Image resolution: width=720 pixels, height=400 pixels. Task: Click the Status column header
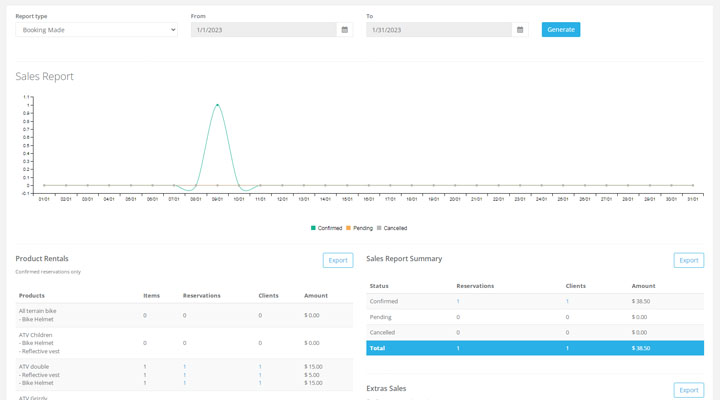(x=379, y=286)
